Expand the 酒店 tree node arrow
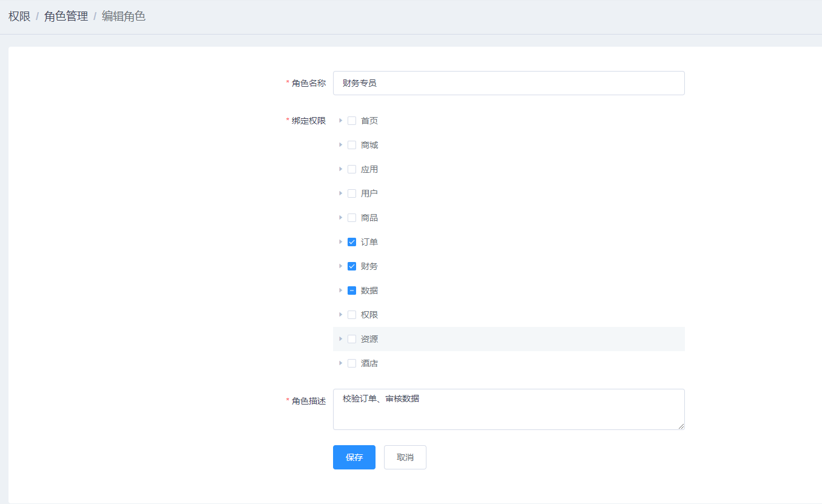This screenshot has height=504, width=822. pos(341,363)
